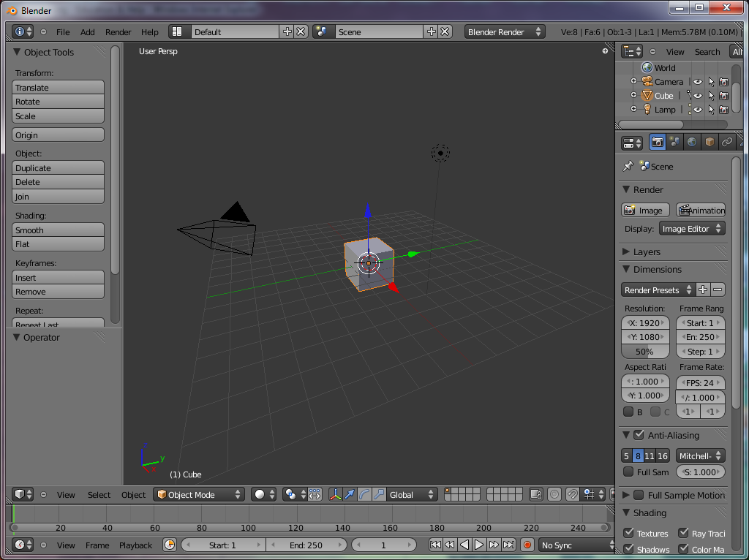Enable the Full Sample Motion Blur checkbox
Image resolution: width=749 pixels, height=560 pixels.
point(639,495)
